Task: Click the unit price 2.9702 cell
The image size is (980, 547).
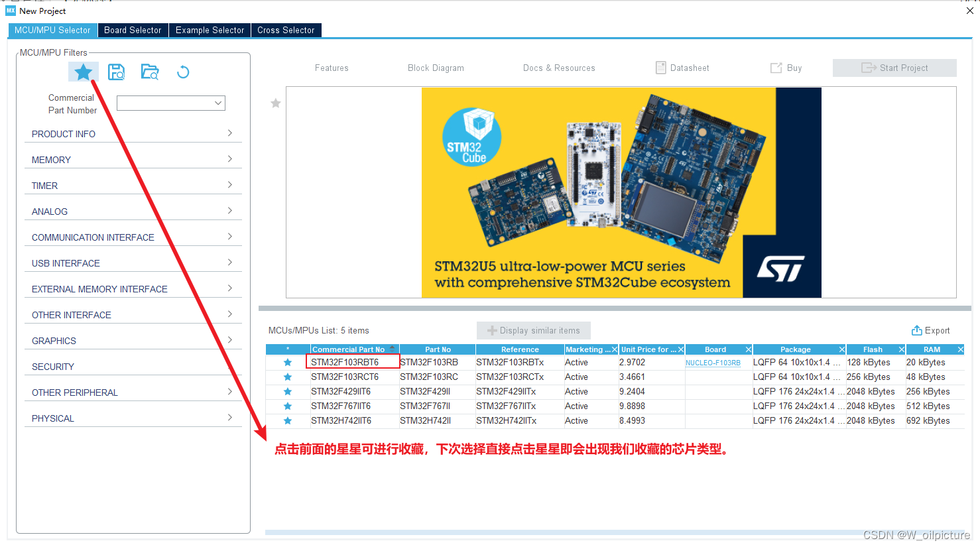Action: (652, 363)
